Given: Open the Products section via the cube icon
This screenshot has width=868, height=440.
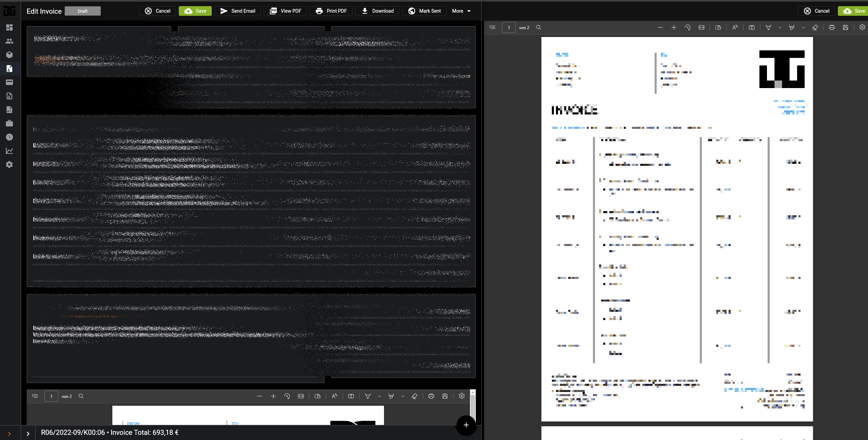Looking at the screenshot, I should (10, 55).
